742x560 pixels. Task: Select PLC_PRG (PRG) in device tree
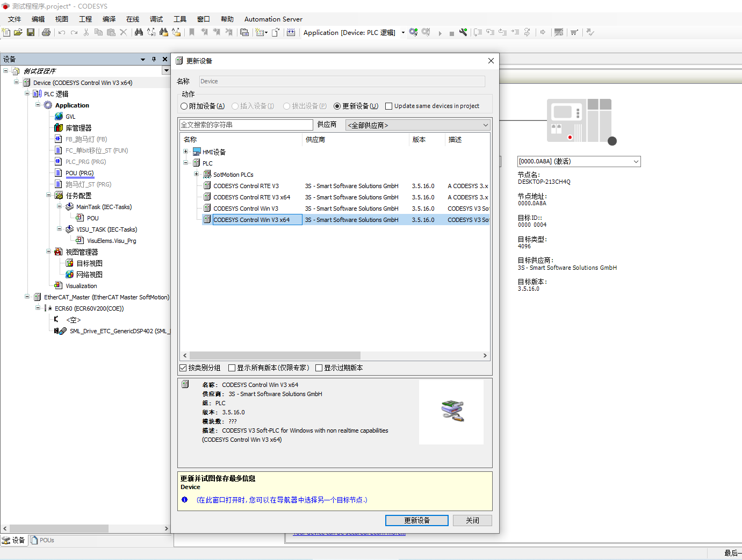pyautogui.click(x=85, y=161)
